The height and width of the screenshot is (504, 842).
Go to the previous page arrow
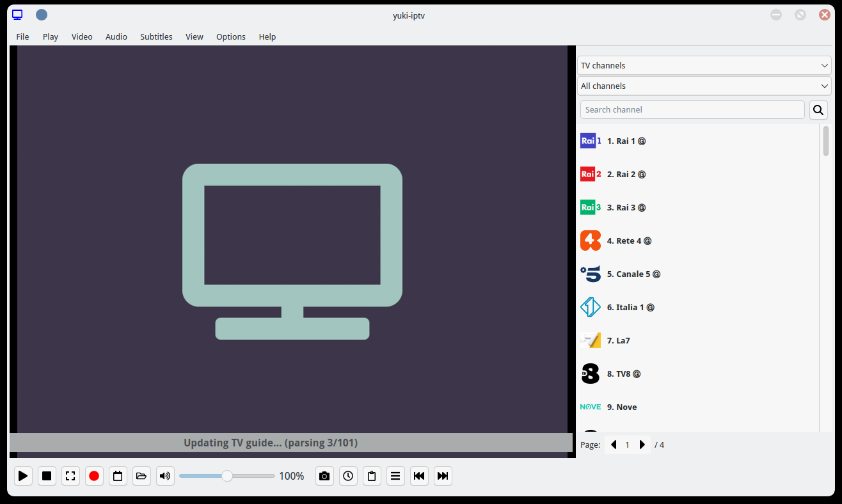pos(614,445)
